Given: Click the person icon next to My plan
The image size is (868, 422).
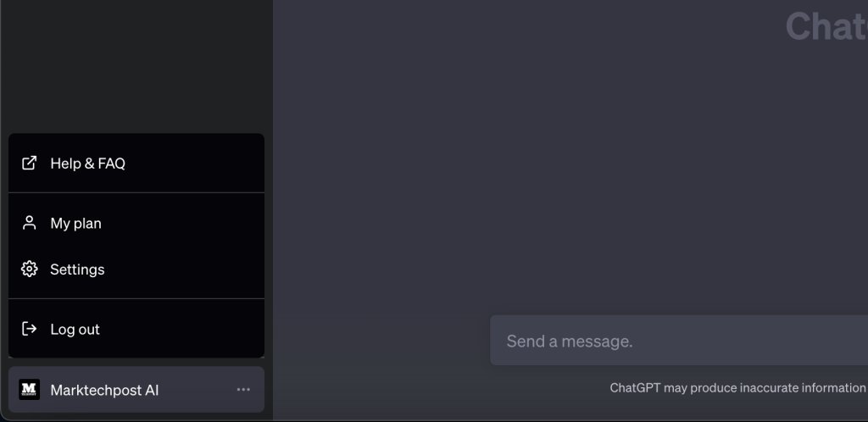Looking at the screenshot, I should [29, 223].
